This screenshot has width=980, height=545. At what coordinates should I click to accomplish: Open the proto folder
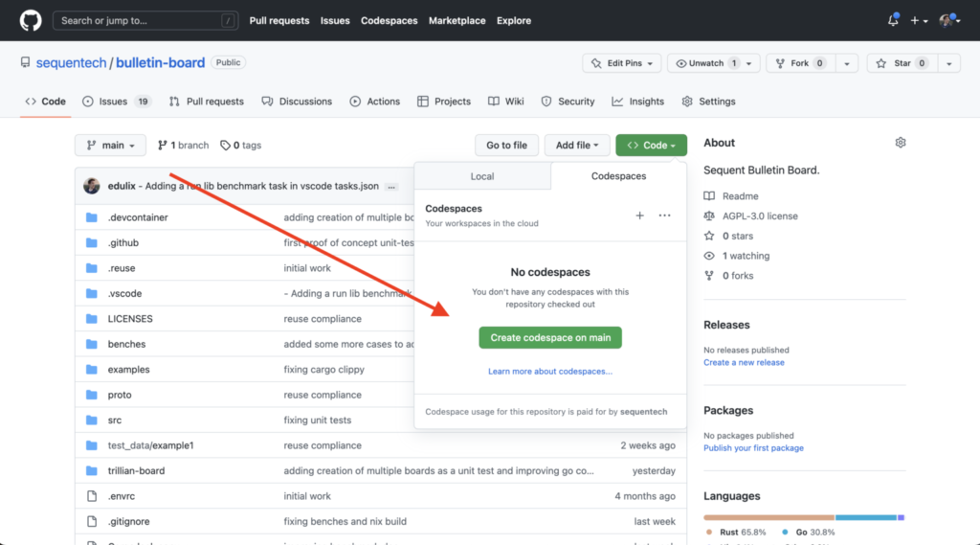(x=120, y=395)
